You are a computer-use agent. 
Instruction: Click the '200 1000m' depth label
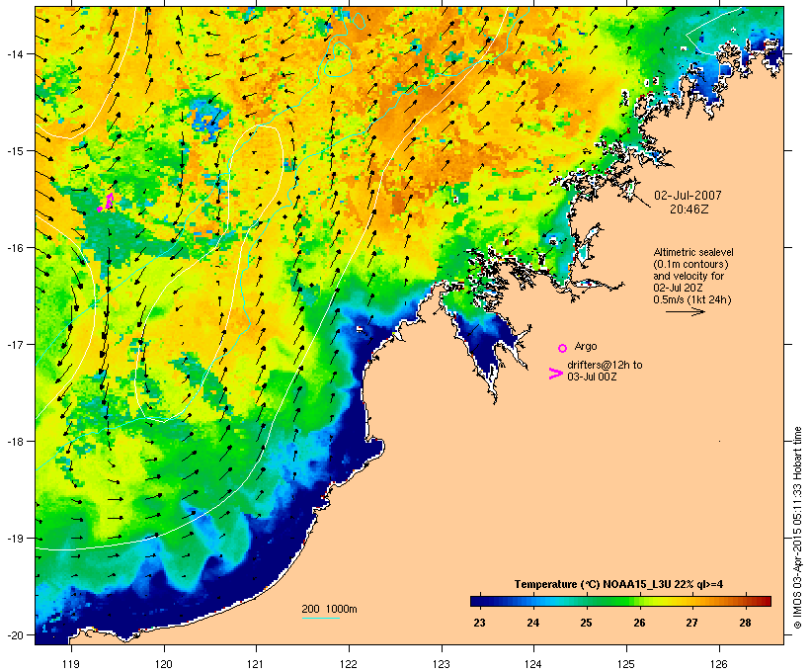329,609
